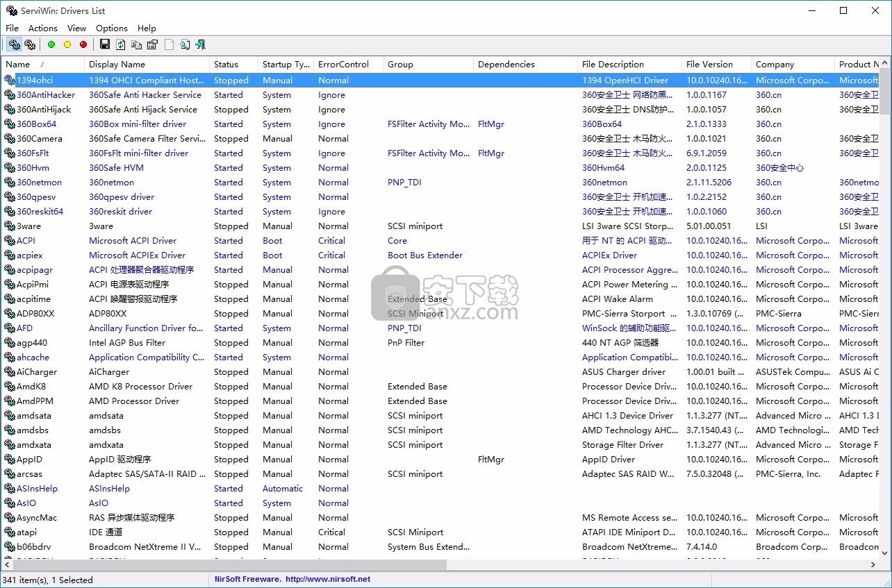Click 'Automatic' startup type of ASInsHelp
The height and width of the screenshot is (588, 892).
tap(283, 489)
